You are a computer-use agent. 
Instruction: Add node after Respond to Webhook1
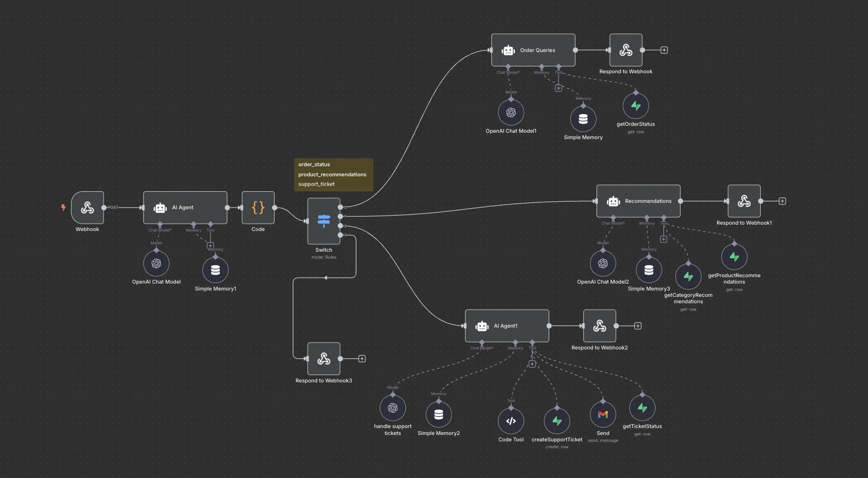click(x=782, y=201)
